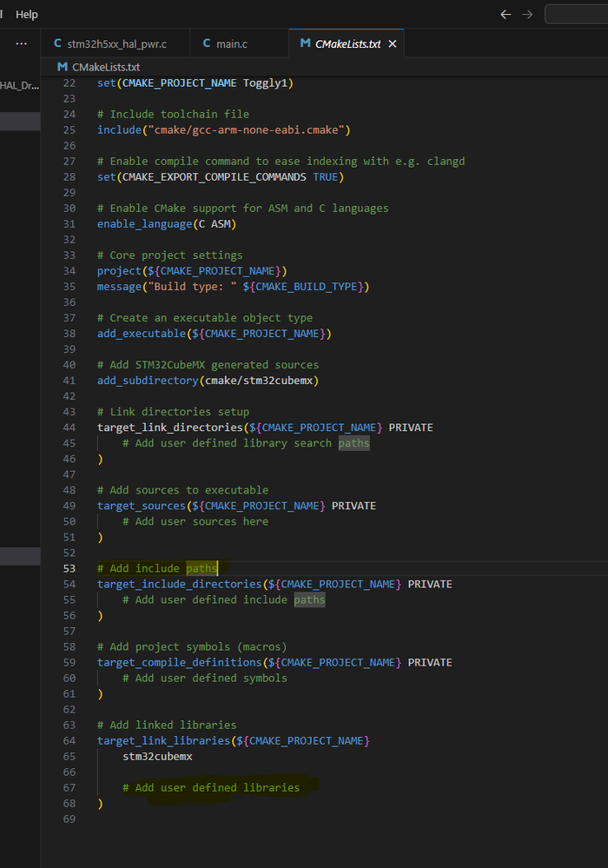608x868 pixels.
Task: Click 'add_executable' on line 38
Action: [x=142, y=334]
